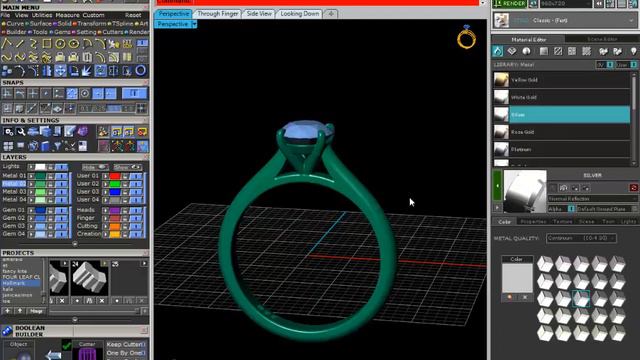The image size is (640, 360).
Task: Click the diagonal-striped texture icon in Material Editor
Action: pyautogui.click(x=558, y=51)
